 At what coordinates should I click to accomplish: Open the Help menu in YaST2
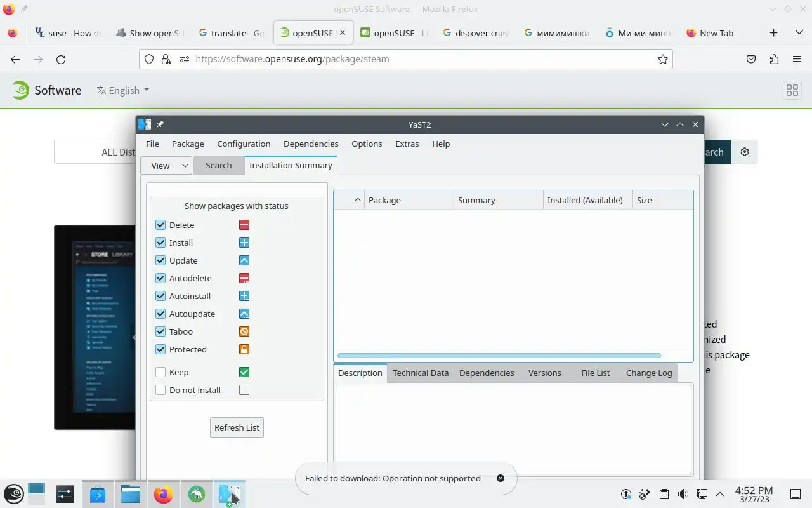point(441,144)
